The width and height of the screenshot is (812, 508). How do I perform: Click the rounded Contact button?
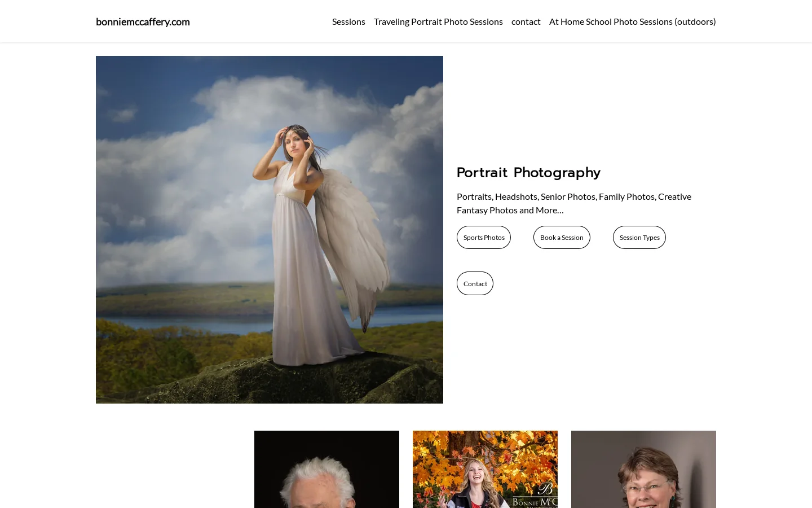[475, 283]
